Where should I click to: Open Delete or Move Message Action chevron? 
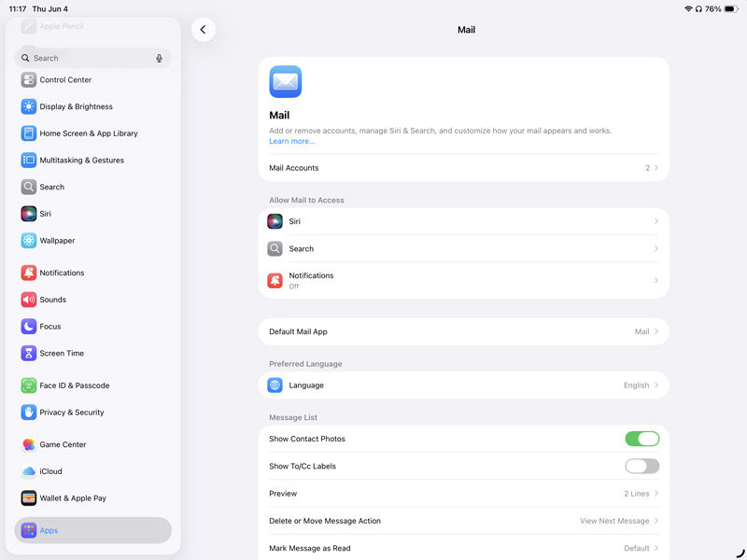point(656,521)
